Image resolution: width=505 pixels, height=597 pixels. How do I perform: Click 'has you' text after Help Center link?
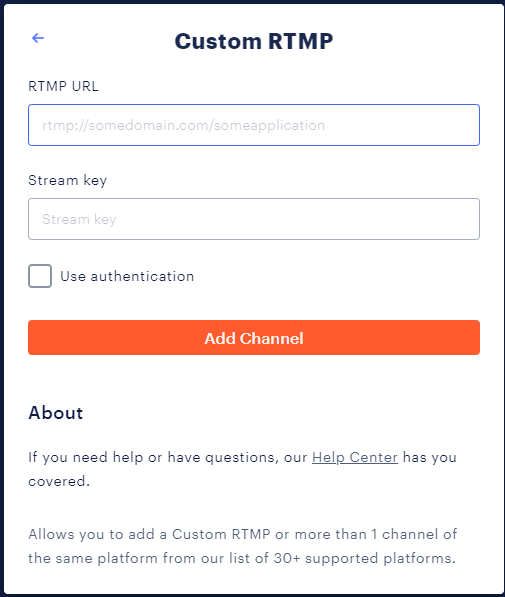click(430, 457)
